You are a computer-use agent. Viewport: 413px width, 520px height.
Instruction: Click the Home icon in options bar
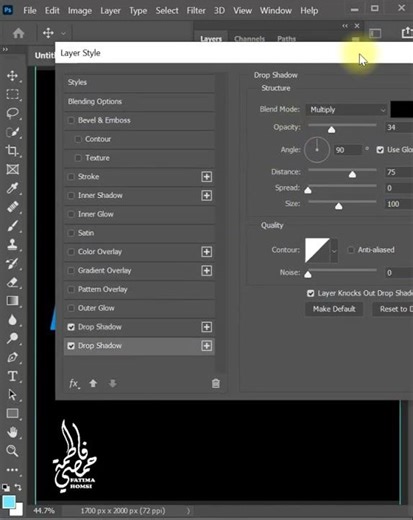(18, 33)
